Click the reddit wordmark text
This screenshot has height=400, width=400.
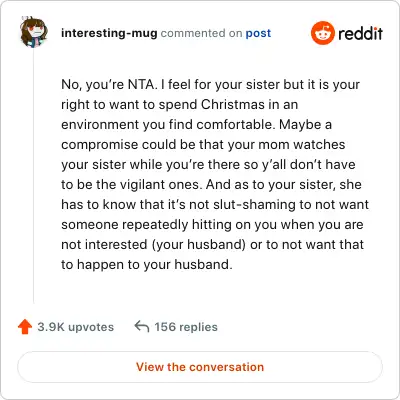(360, 33)
